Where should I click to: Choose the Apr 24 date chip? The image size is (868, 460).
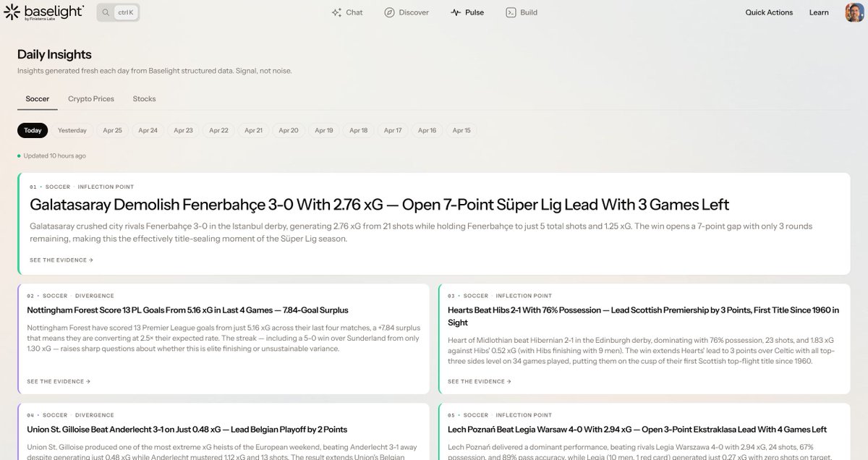(148, 130)
